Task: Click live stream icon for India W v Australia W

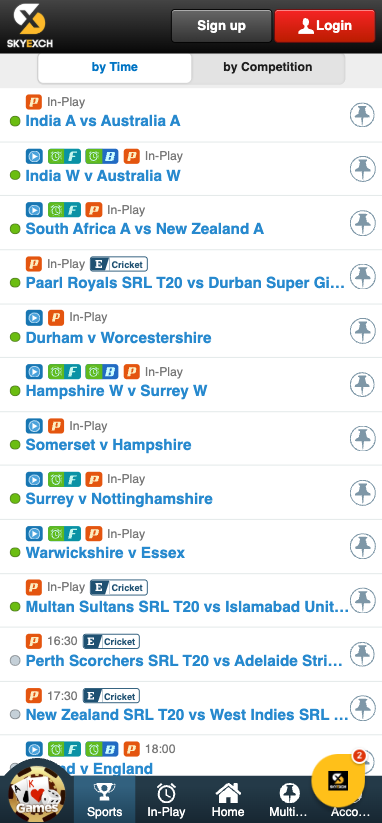Action: 34,156
